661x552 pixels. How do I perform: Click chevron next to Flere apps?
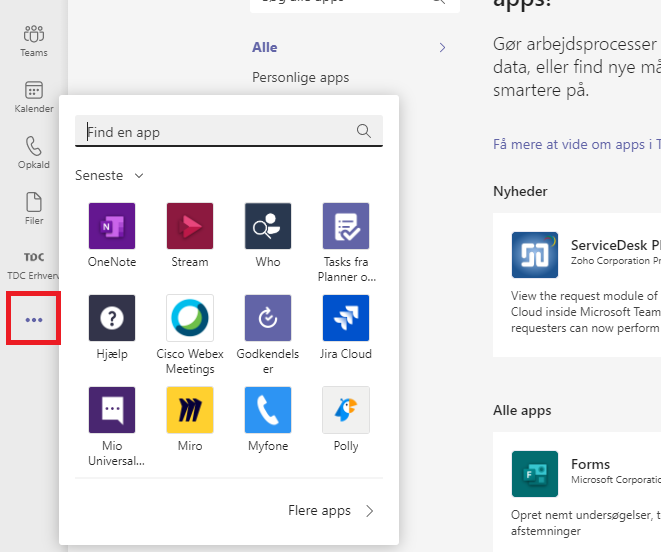coord(369,511)
